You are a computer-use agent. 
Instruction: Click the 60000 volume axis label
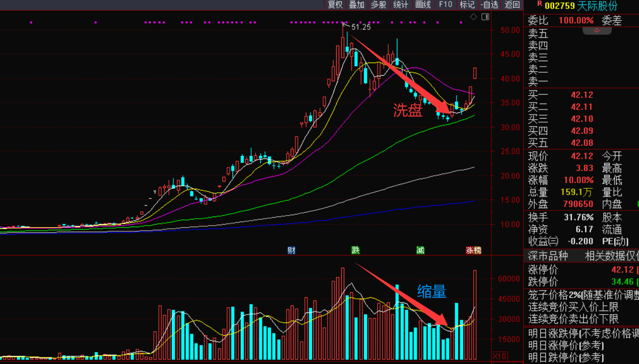510,279
